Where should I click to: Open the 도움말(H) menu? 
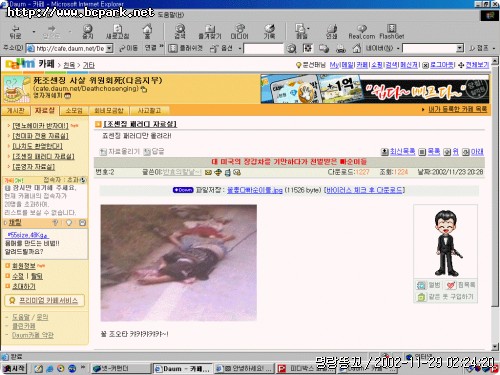point(170,15)
